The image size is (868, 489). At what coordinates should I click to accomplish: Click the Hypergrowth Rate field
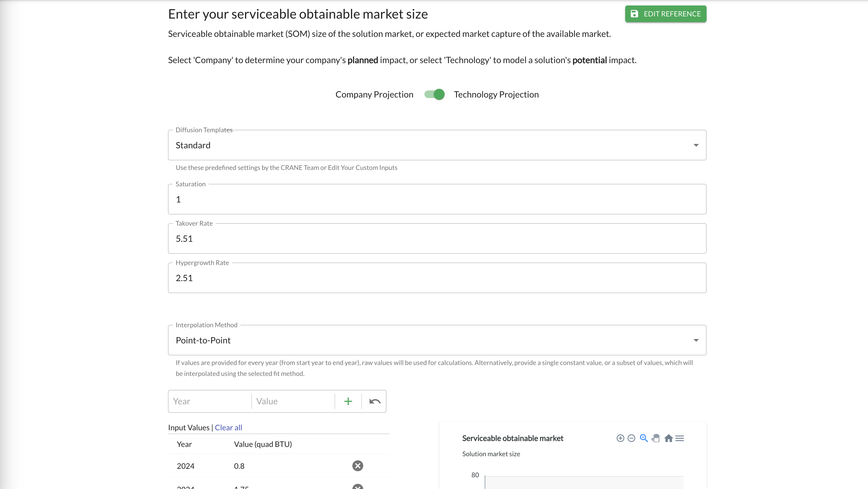click(x=437, y=278)
